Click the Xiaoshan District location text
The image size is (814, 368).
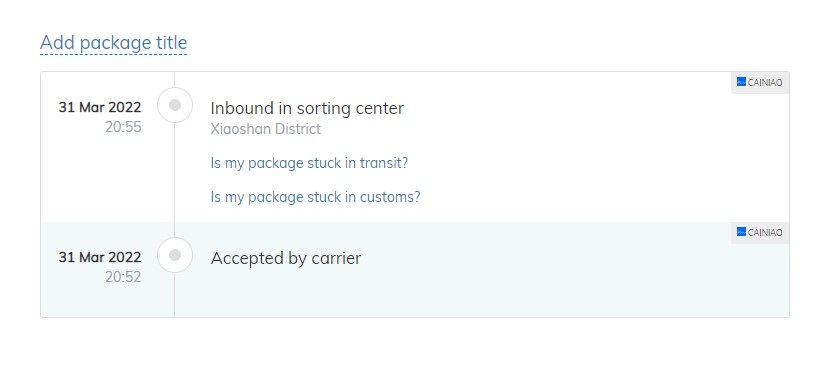[265, 129]
